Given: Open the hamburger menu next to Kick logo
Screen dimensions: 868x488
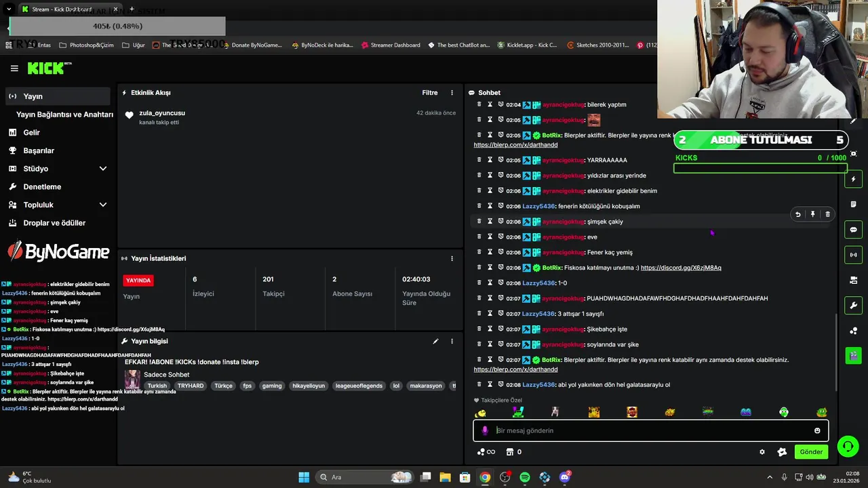Looking at the screenshot, I should (14, 68).
